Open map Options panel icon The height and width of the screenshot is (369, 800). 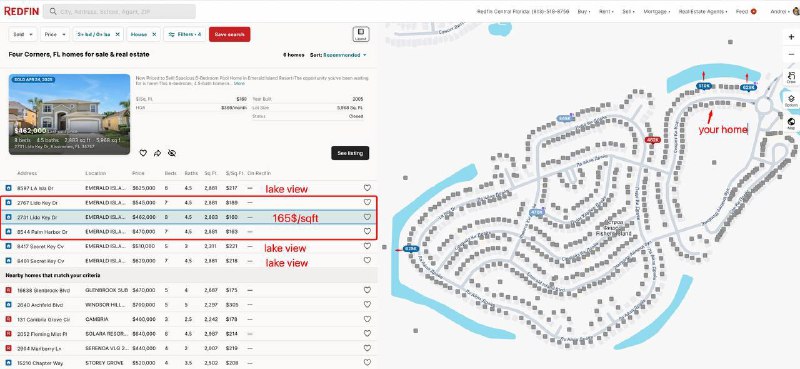click(x=791, y=100)
